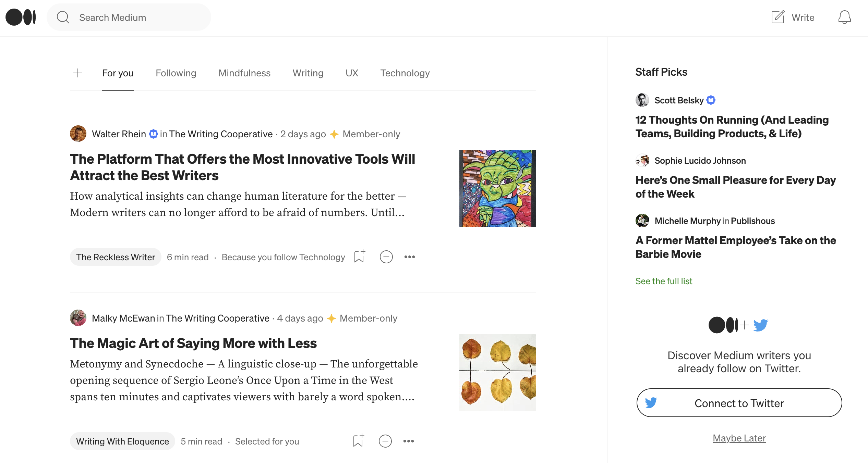The height and width of the screenshot is (463, 868).
Task: Open the See the full list link
Action: coord(664,281)
